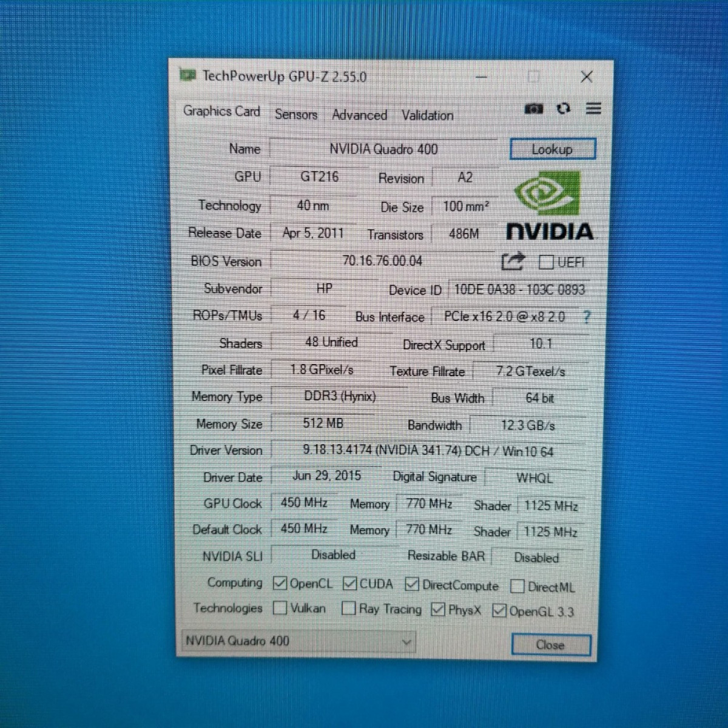Toggle the Vulkan checkbox
Image resolution: width=728 pixels, height=728 pixels.
pyautogui.click(x=280, y=607)
